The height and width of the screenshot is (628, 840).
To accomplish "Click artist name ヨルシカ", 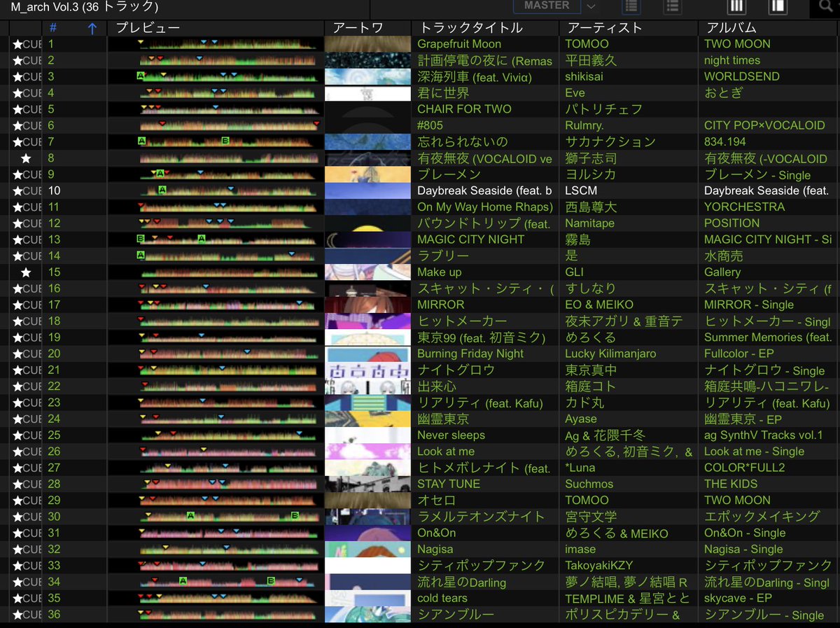I will (591, 174).
